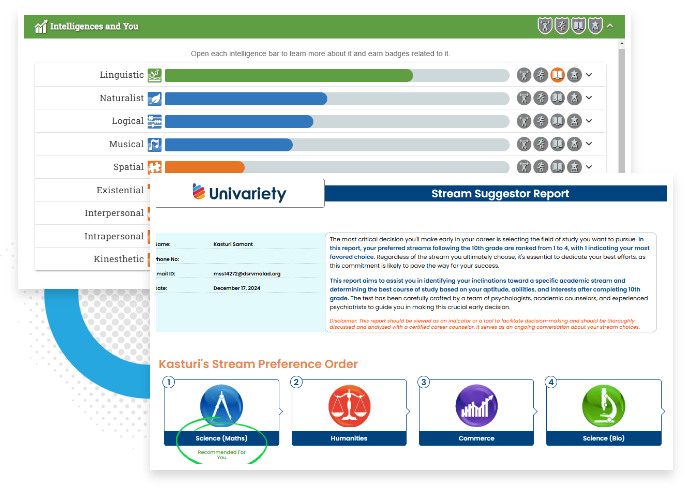Expand the Musical row chevron
Screen dimensions: 688x491
(x=589, y=144)
